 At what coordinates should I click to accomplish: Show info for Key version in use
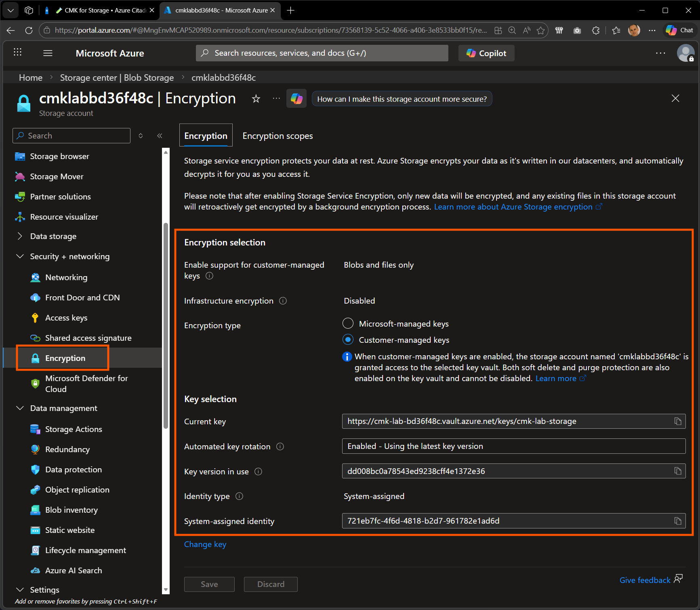(258, 472)
